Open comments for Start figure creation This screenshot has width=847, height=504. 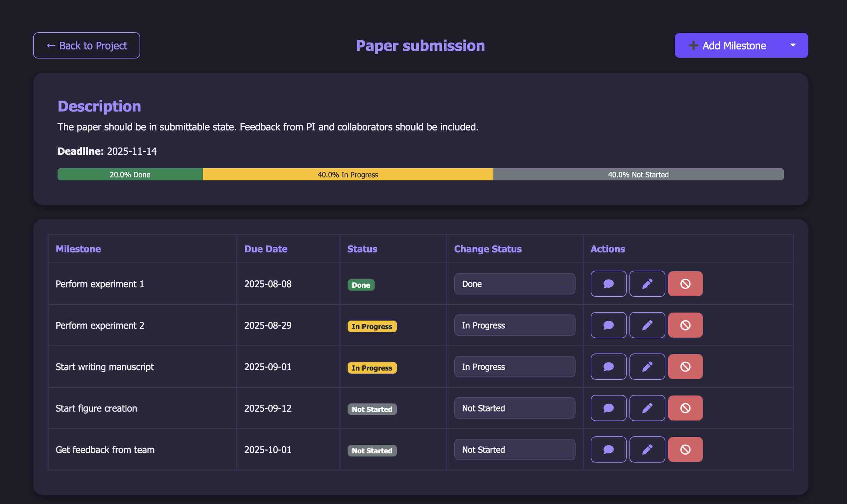608,408
